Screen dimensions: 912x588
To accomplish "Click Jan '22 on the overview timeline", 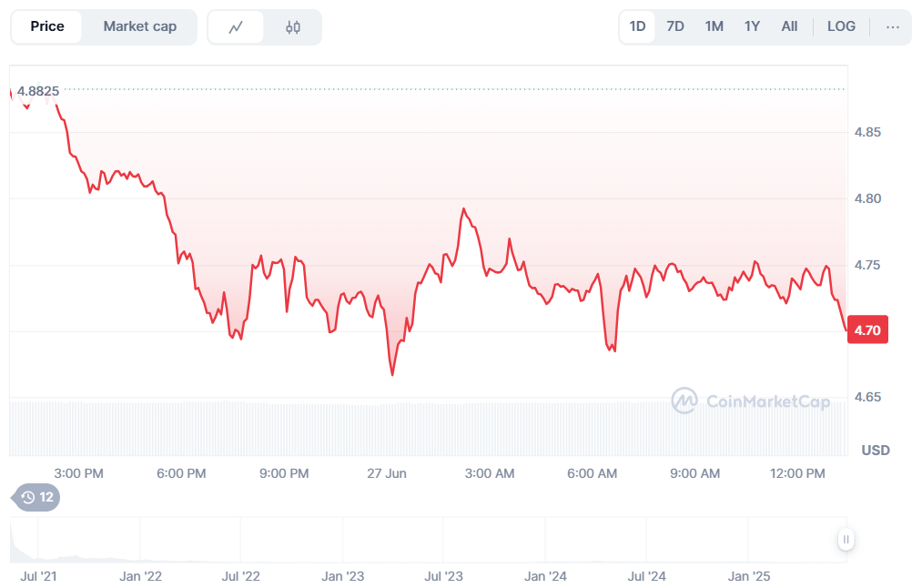I will 140,576.
